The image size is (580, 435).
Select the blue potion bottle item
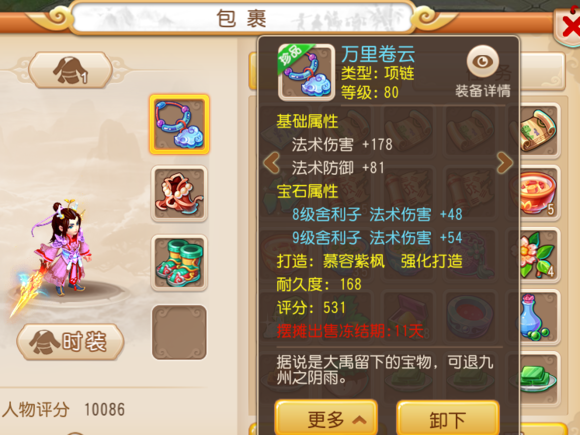pos(538,317)
